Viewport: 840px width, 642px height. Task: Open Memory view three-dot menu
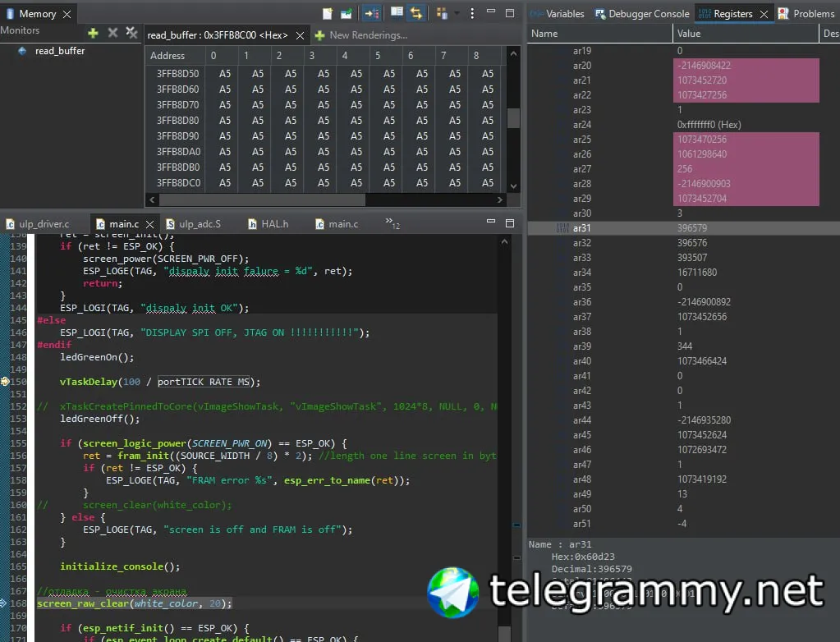point(472,13)
